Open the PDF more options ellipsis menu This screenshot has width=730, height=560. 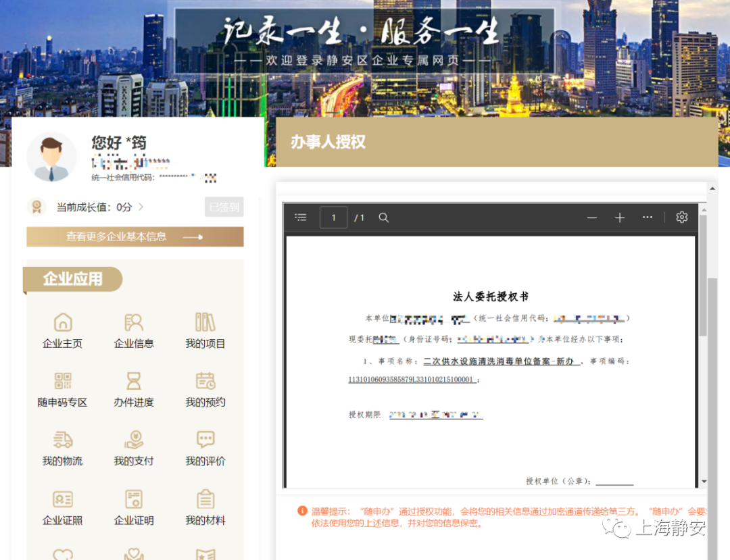pos(647,217)
